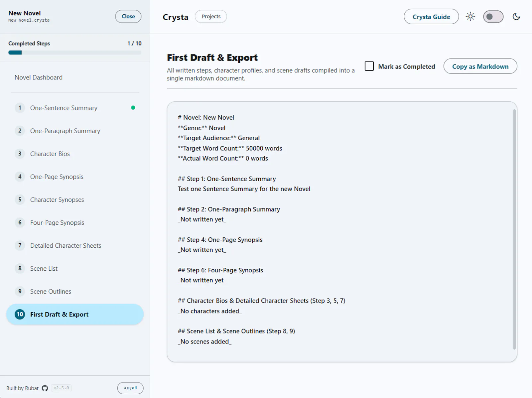This screenshot has height=398, width=532.
Task: Click the moon dark-mode icon
Action: point(516,17)
